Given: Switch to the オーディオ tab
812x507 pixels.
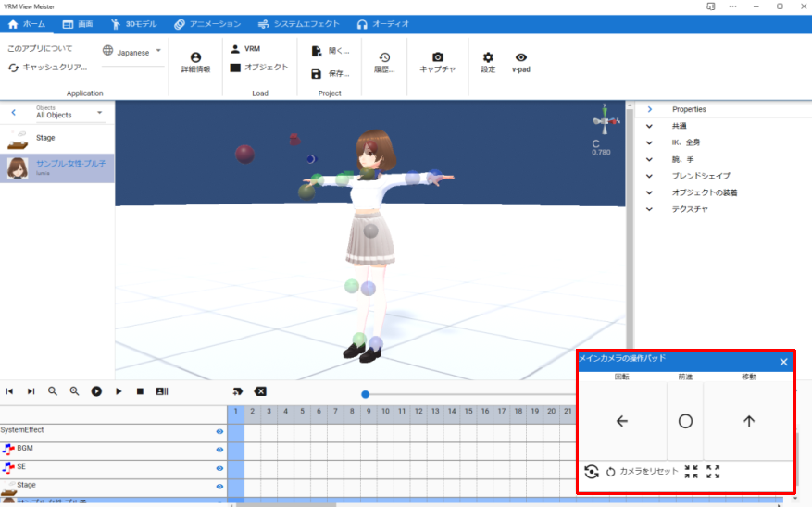Looking at the screenshot, I should [383, 24].
